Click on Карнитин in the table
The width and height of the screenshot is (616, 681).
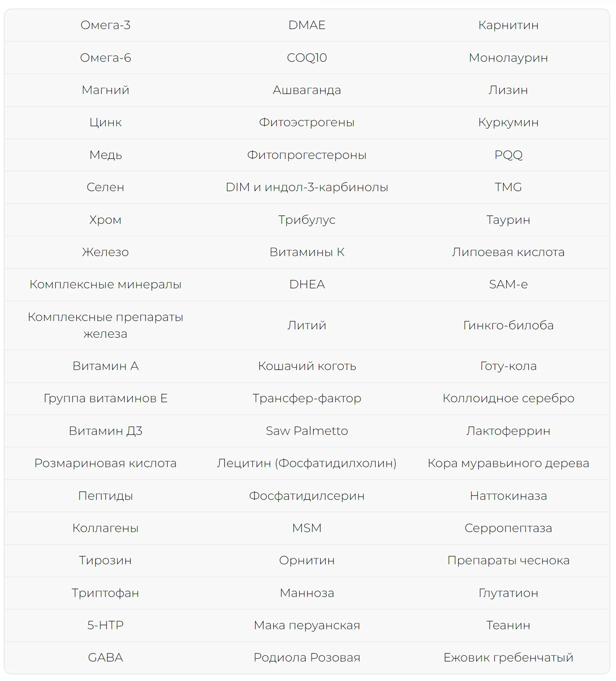tap(508, 25)
